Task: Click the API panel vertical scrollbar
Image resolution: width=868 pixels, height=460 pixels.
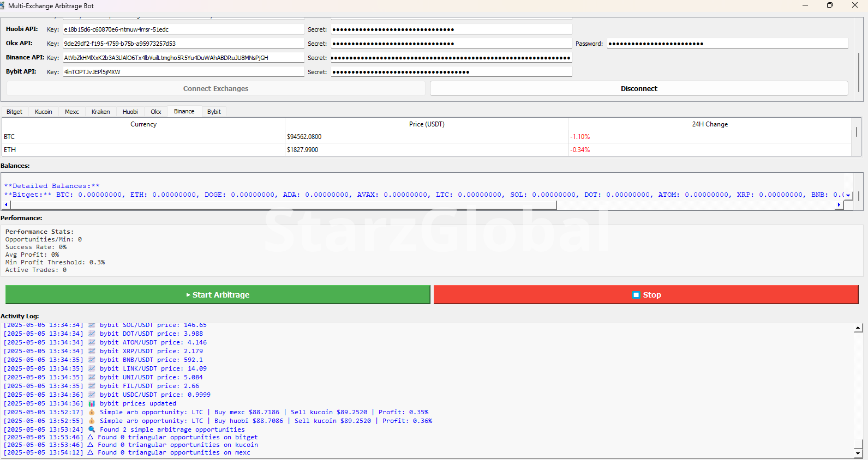Action: [x=859, y=72]
